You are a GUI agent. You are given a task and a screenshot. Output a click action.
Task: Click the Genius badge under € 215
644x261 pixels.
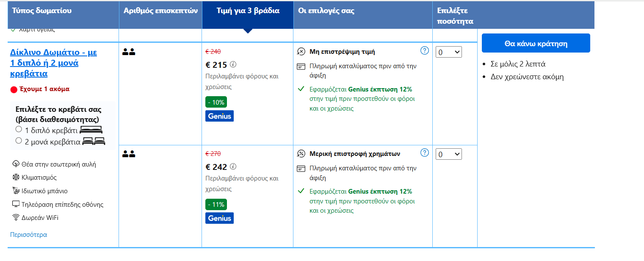coord(219,116)
